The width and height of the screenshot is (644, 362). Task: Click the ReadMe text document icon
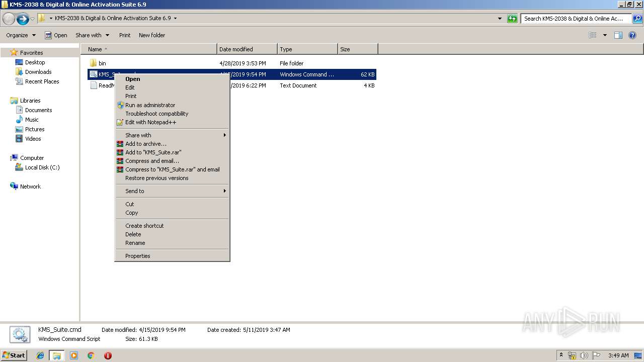point(93,85)
